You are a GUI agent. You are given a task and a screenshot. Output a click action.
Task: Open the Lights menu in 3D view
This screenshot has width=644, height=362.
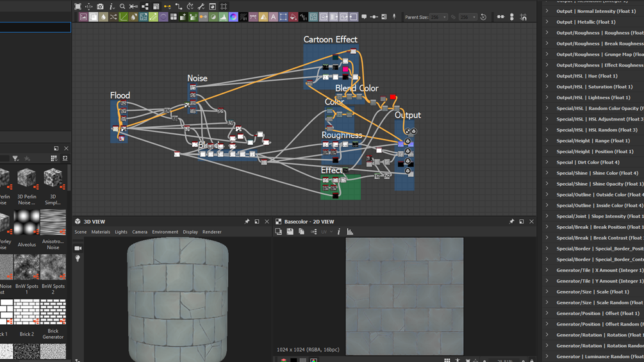(121, 232)
